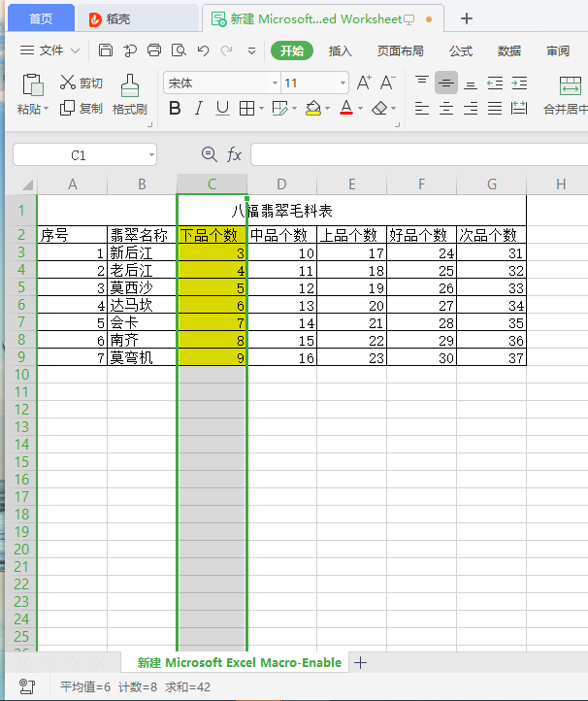Switch to the 稻壳 tab
Image resolution: width=588 pixels, height=701 pixels.
pyautogui.click(x=138, y=18)
